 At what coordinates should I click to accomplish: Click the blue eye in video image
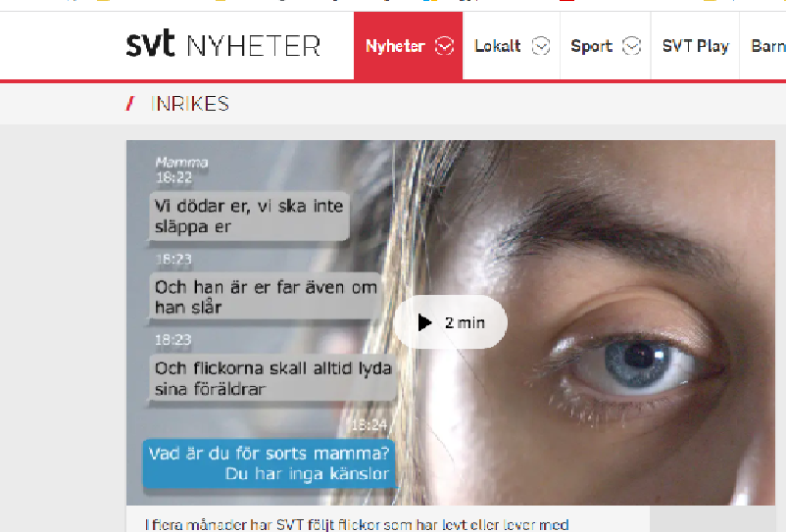(638, 362)
